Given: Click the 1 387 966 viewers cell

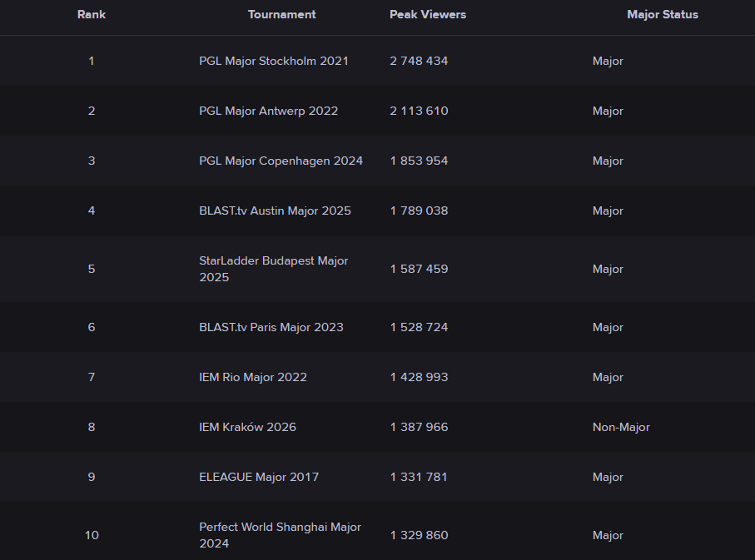Looking at the screenshot, I should (x=419, y=427).
